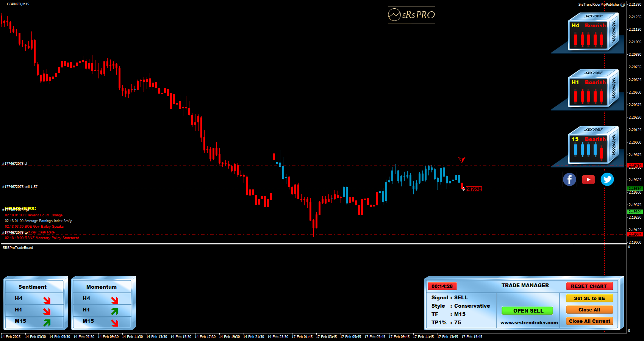Open the www.srstrendrider.com link
644x341 pixels.
529,323
